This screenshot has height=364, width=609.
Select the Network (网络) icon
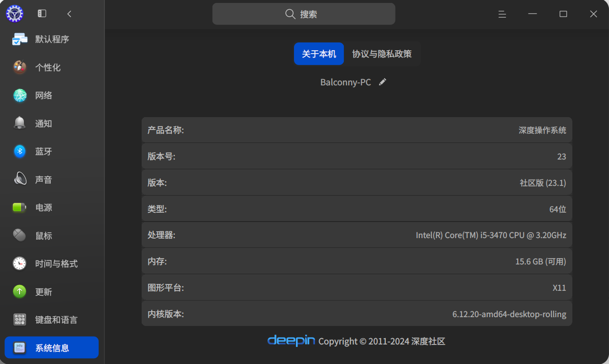(20, 96)
